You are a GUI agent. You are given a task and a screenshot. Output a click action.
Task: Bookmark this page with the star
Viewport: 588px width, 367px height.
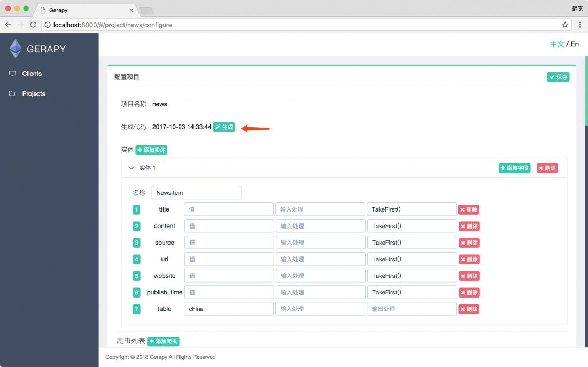click(565, 25)
